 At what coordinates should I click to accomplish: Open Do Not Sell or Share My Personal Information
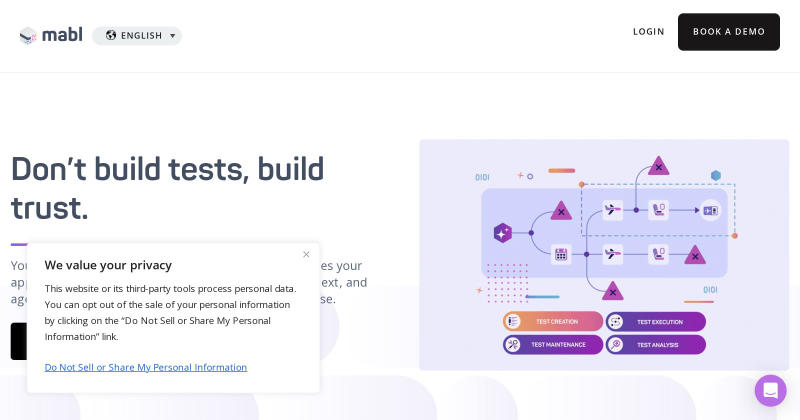point(146,367)
